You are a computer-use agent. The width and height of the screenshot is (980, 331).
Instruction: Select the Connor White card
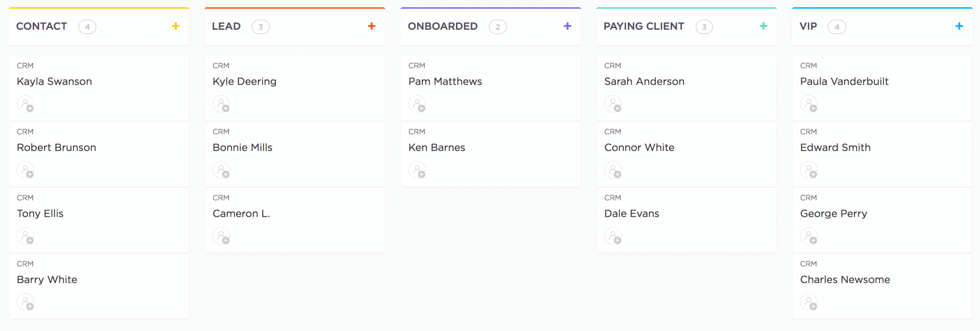click(x=639, y=147)
